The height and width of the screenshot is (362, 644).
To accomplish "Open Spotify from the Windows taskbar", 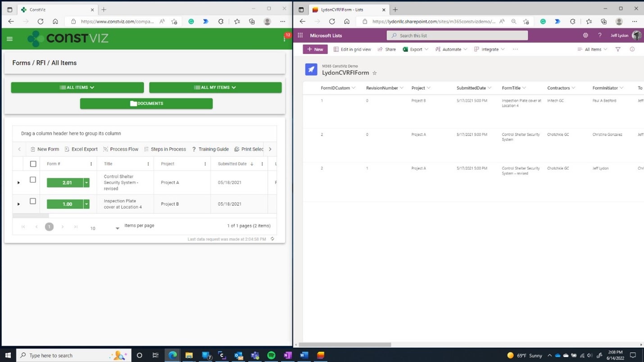I will pos(271,355).
